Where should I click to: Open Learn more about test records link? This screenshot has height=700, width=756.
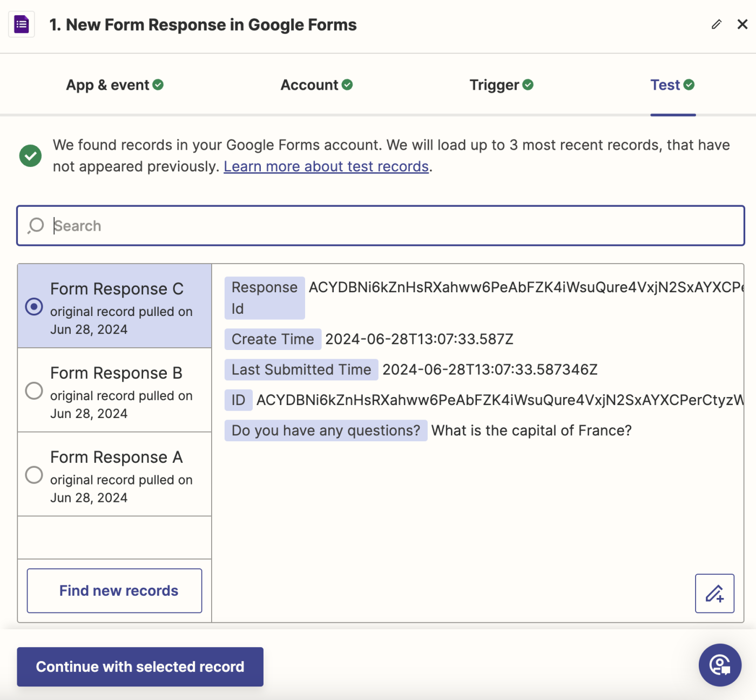pyautogui.click(x=326, y=166)
